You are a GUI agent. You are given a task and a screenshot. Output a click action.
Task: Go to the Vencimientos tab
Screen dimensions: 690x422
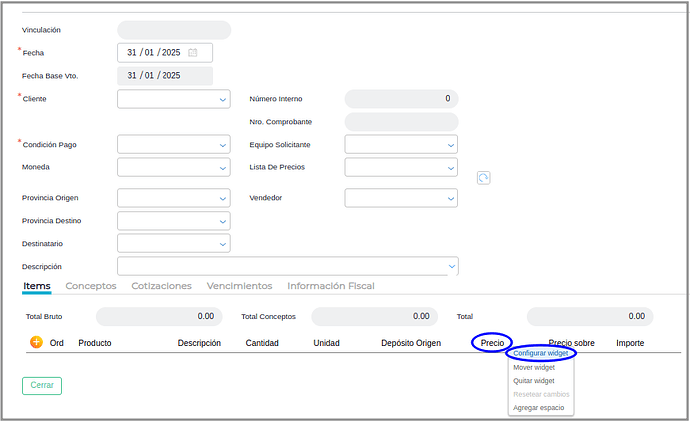click(239, 286)
